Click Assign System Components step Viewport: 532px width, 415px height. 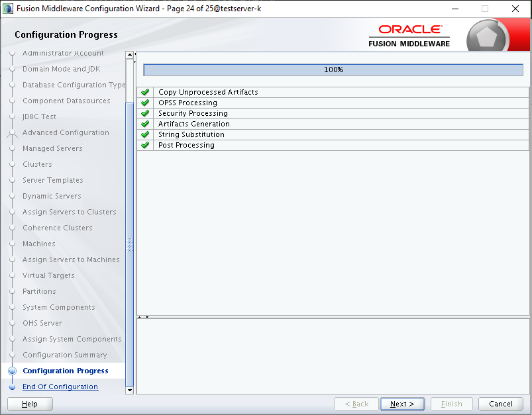72,339
